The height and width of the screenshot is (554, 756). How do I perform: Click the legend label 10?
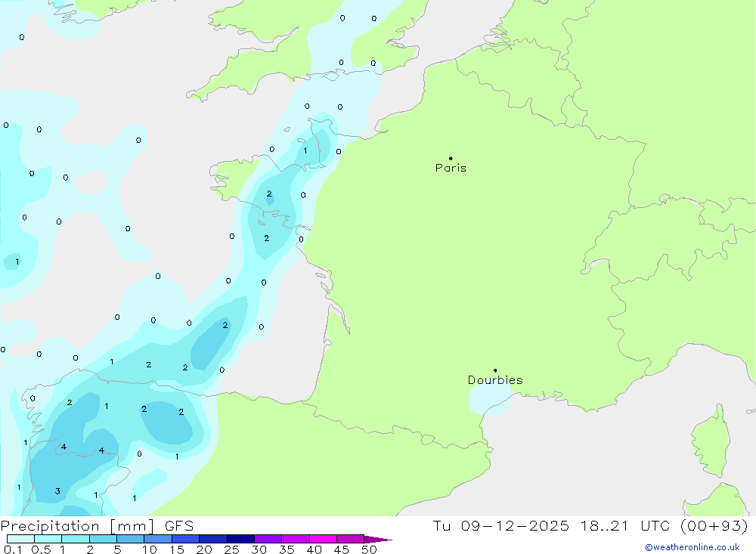[150, 549]
